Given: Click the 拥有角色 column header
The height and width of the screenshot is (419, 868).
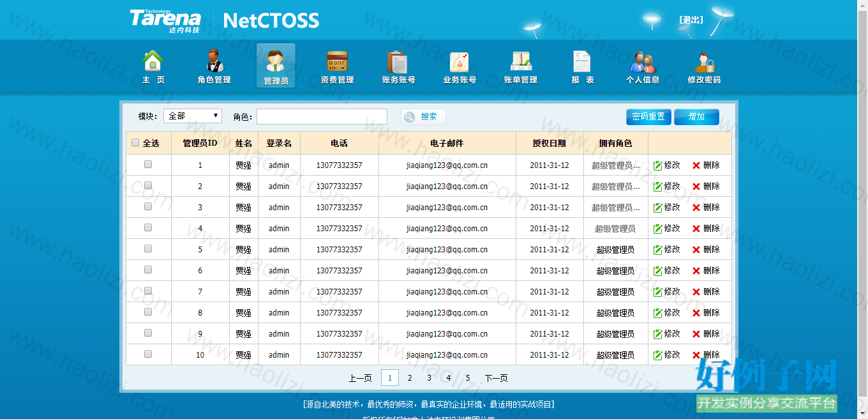Looking at the screenshot, I should [615, 143].
